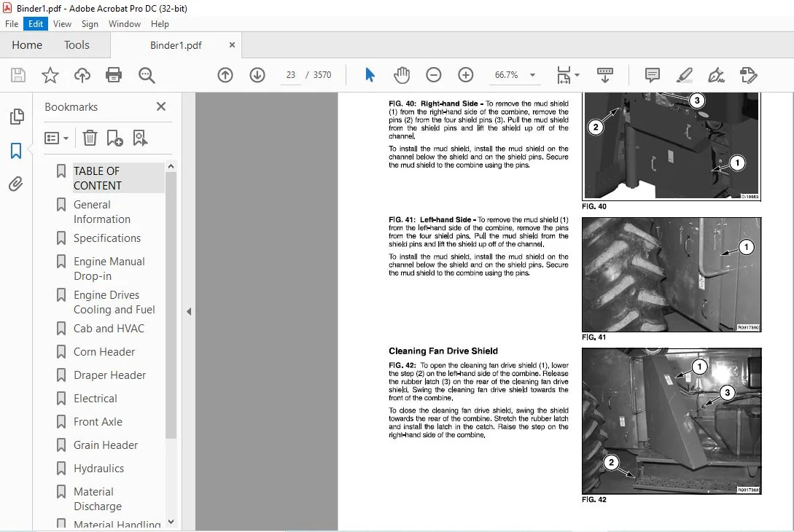Open the Find text magnifier
This screenshot has width=794, height=532.
(147, 75)
